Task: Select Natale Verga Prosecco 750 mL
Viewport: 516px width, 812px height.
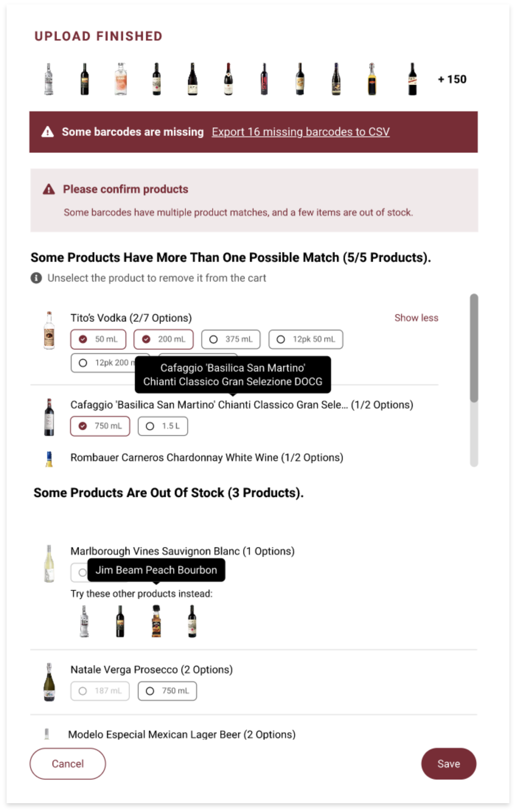Action: click(x=167, y=691)
